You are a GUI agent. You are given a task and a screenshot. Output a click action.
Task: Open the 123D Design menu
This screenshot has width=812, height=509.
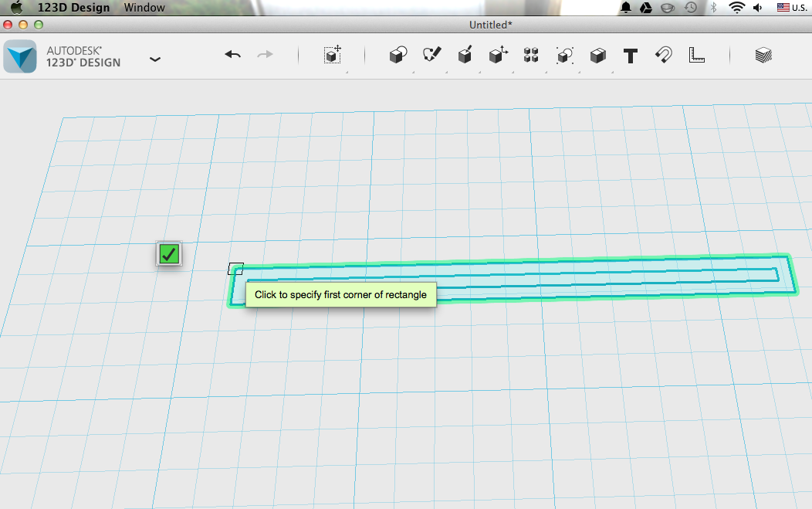(73, 7)
